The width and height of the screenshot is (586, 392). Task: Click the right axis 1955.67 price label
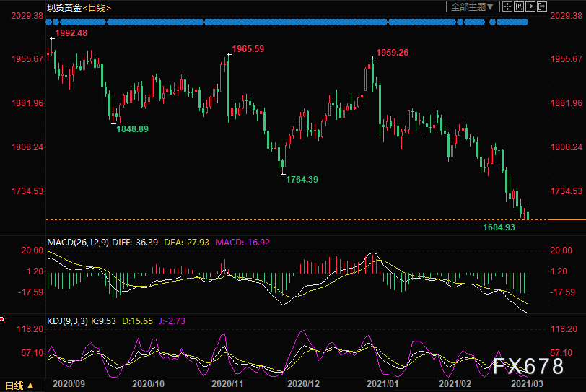[x=567, y=59]
